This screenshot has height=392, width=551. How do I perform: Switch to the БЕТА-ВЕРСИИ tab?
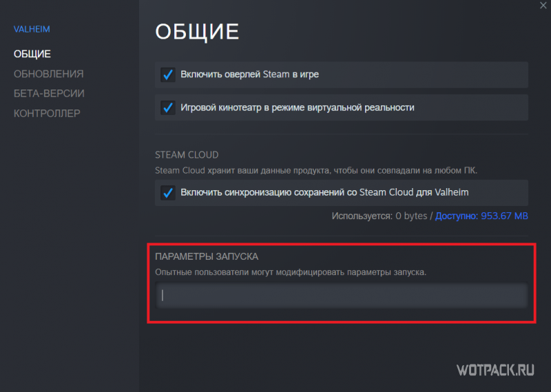(49, 94)
